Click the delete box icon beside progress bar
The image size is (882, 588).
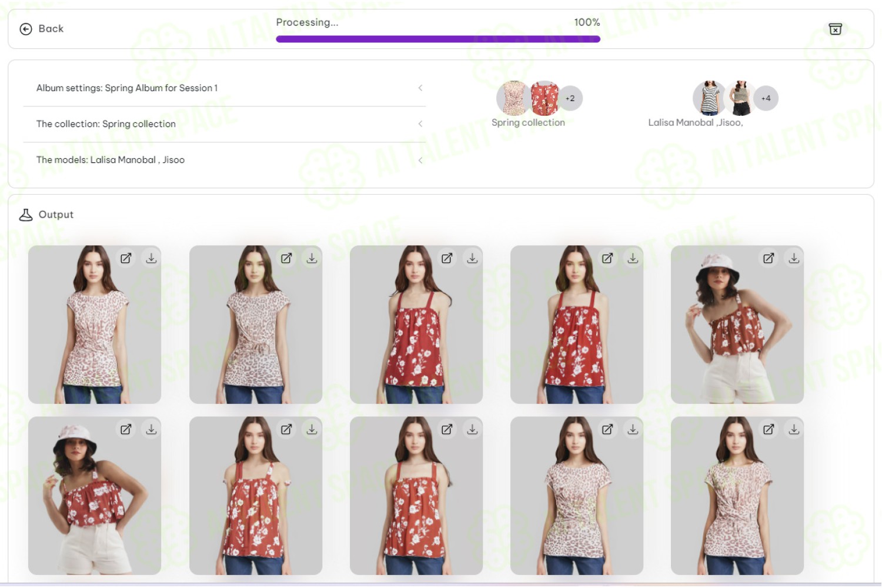(835, 29)
